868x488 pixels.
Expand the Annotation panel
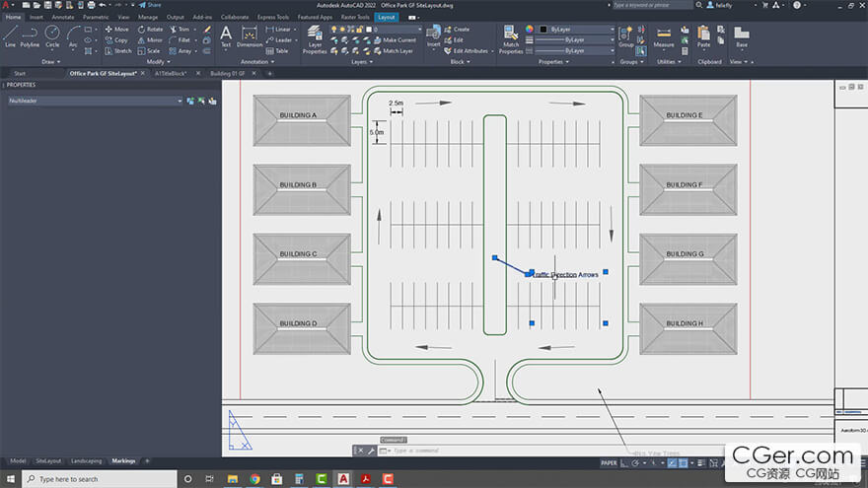click(x=257, y=62)
